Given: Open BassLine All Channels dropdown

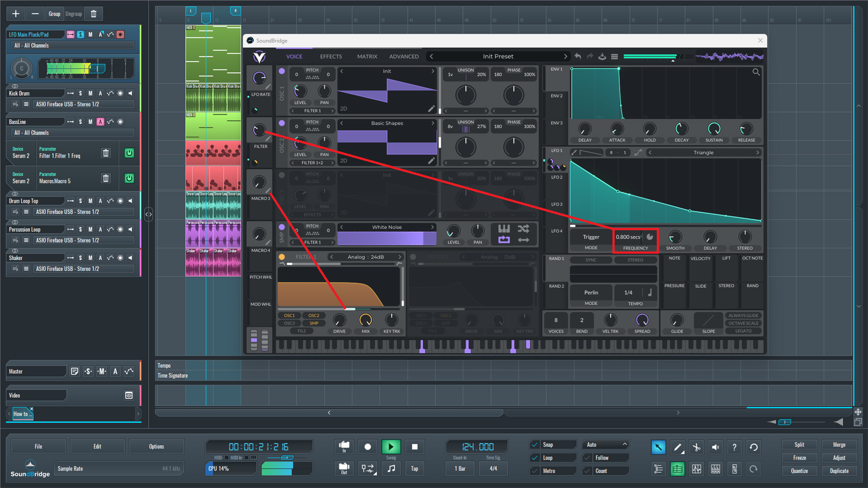Looking at the screenshot, I should coord(72,133).
